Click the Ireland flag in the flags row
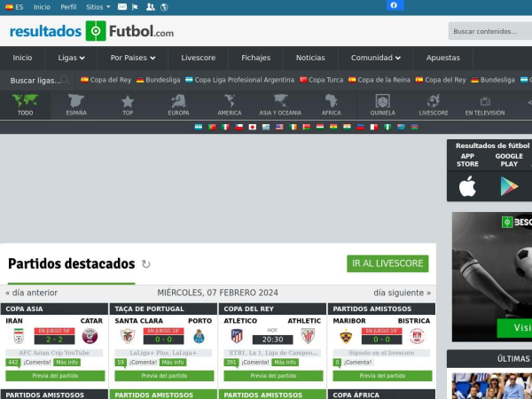The height and width of the screenshot is (399, 532). point(293,127)
